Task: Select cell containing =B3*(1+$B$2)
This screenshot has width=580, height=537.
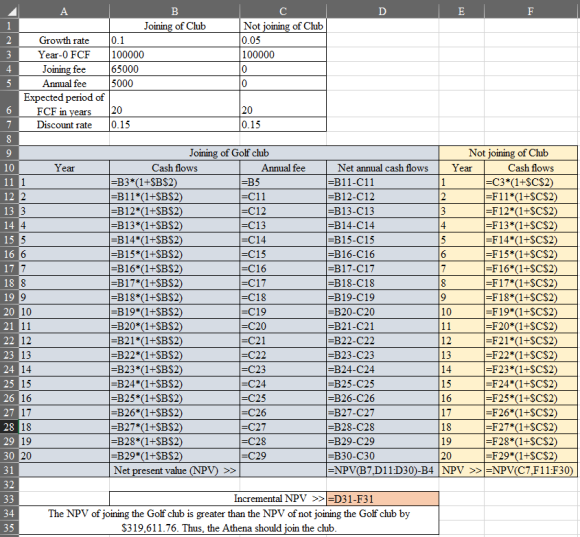Action: pos(175,182)
